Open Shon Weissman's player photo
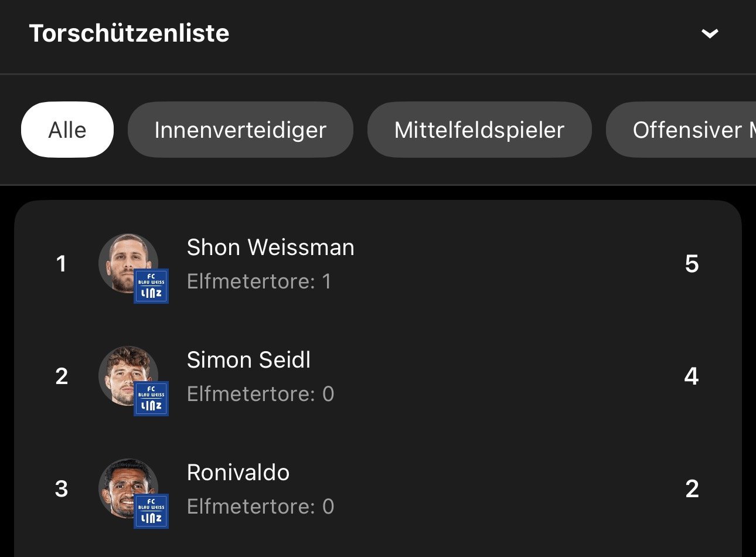This screenshot has height=557, width=756. click(125, 260)
